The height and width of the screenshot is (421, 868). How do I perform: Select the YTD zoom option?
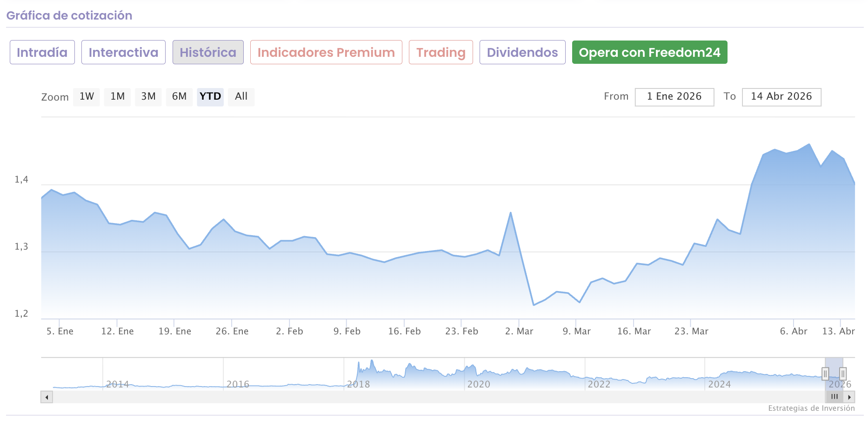coord(210,97)
